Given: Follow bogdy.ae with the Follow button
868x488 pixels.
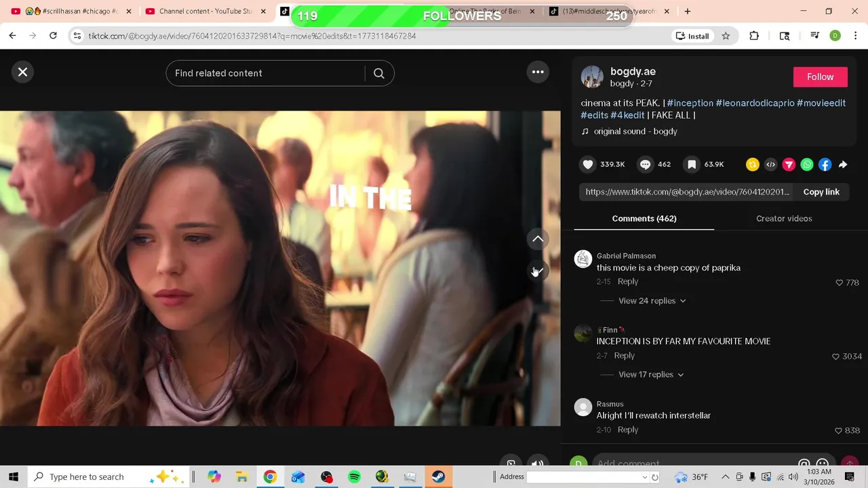Looking at the screenshot, I should (820, 77).
